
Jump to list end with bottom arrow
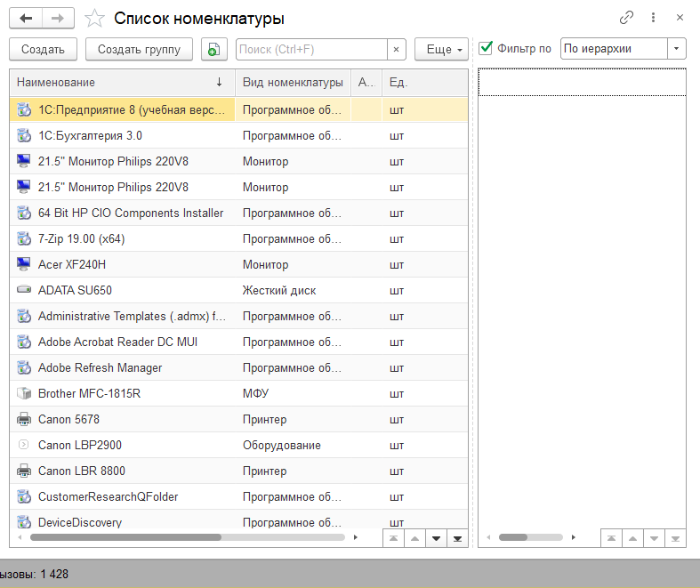coord(456,538)
